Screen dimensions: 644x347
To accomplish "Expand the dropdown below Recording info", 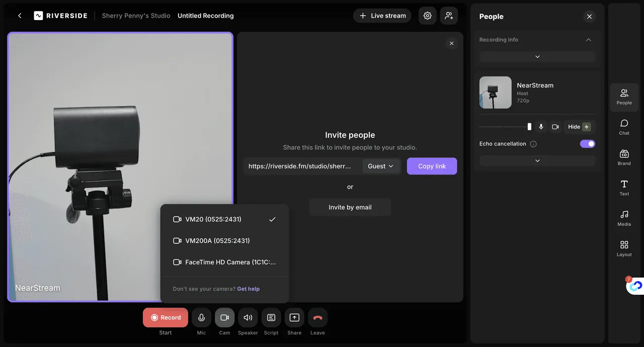I will [x=537, y=57].
